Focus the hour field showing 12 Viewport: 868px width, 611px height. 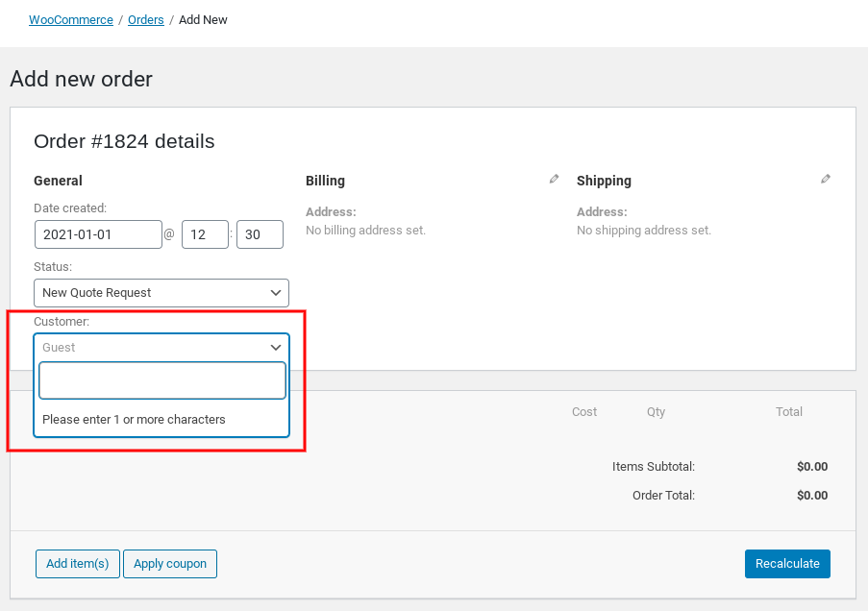[205, 234]
